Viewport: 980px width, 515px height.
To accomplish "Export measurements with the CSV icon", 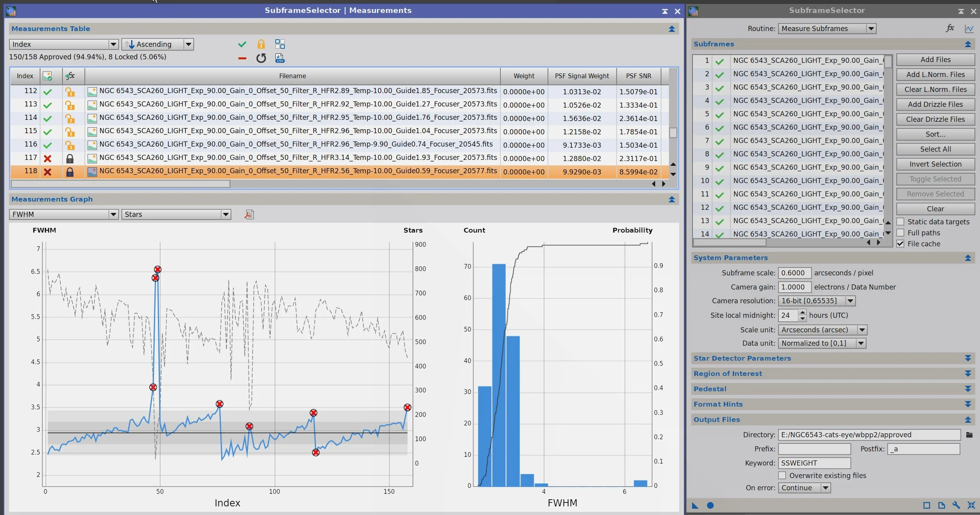I will click(280, 59).
